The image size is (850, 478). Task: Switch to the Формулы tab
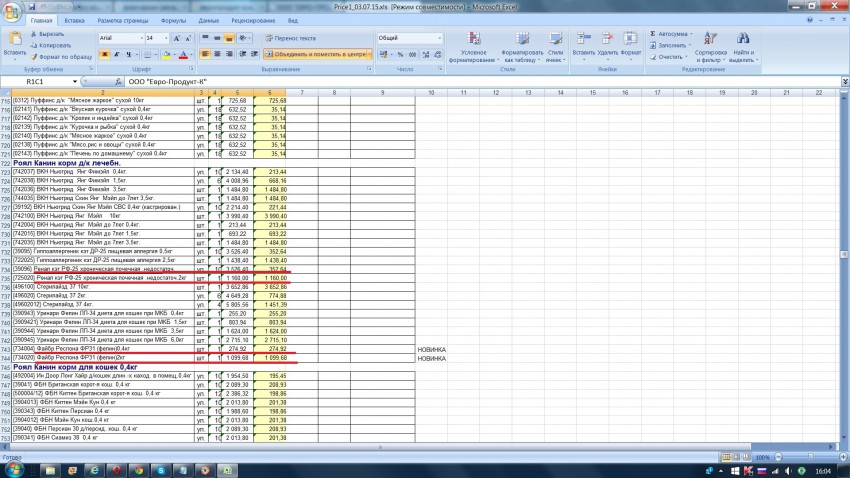[172, 20]
